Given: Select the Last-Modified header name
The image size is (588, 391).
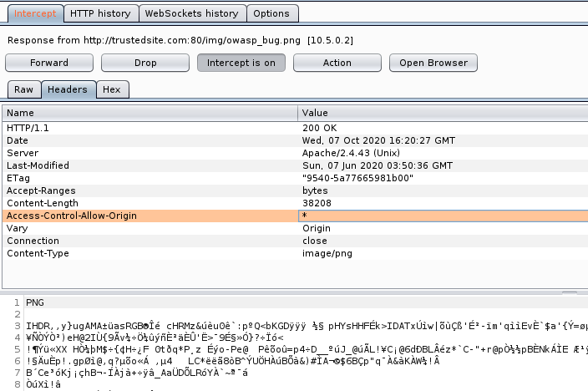Looking at the screenshot, I should click(x=150, y=165).
